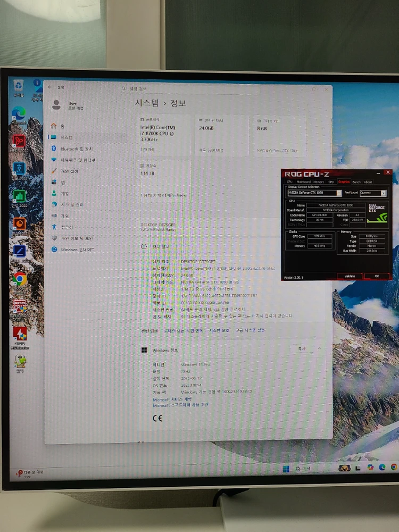Select the Graphics tab in CPU-Z

point(344,182)
